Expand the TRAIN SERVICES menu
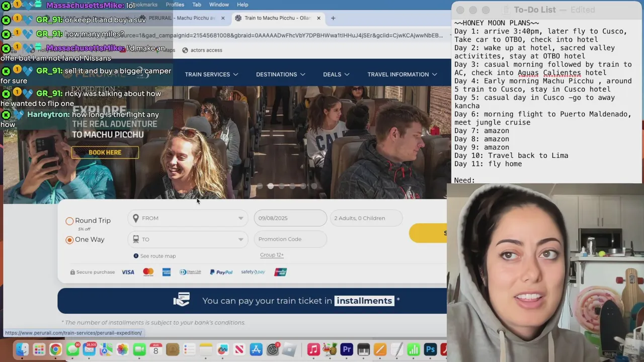The height and width of the screenshot is (362, 644). pos(211,74)
